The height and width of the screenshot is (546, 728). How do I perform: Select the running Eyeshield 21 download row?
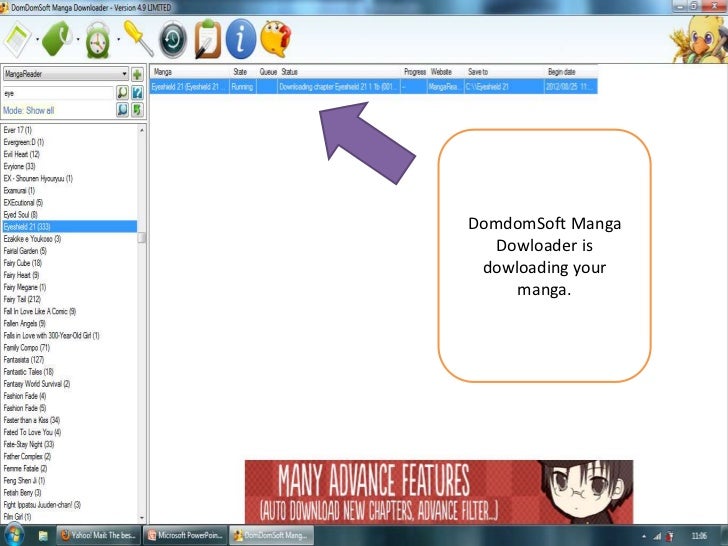coord(374,86)
